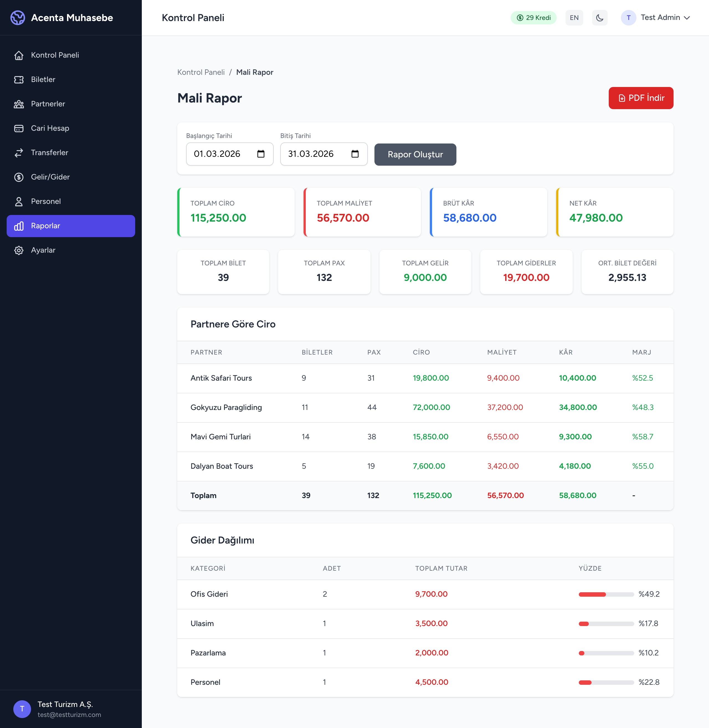Image resolution: width=709 pixels, height=728 pixels.
Task: Switch language with EN button
Action: [x=574, y=18]
